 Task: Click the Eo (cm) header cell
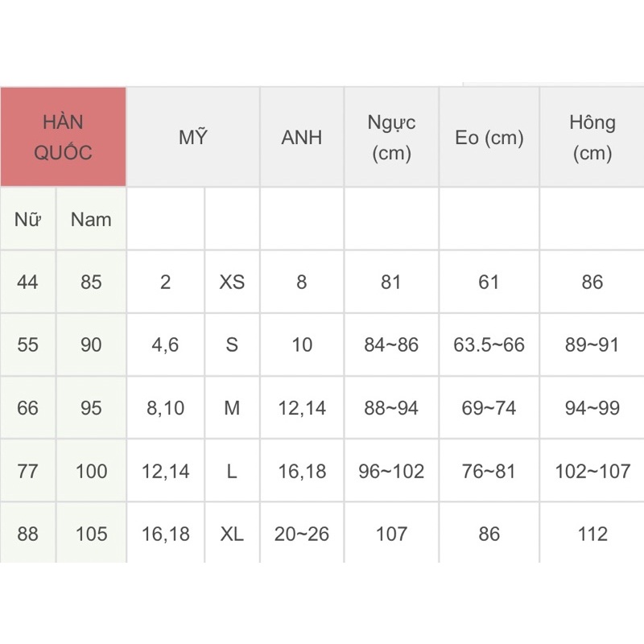(489, 137)
